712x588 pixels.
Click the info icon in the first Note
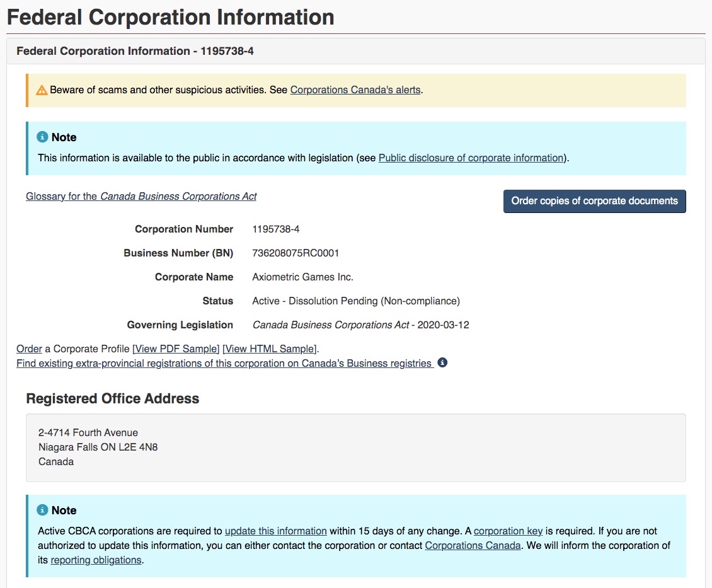pyautogui.click(x=42, y=137)
